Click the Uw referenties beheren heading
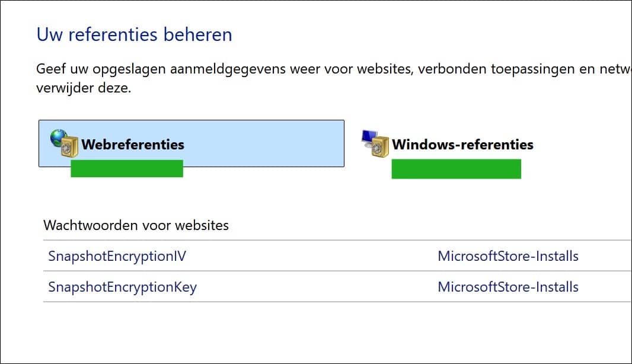The height and width of the screenshot is (364, 632). [134, 34]
